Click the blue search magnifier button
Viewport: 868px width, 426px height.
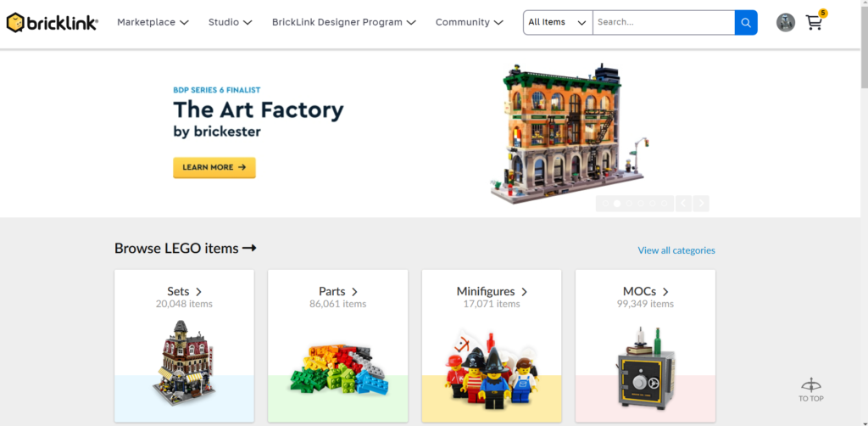click(746, 23)
